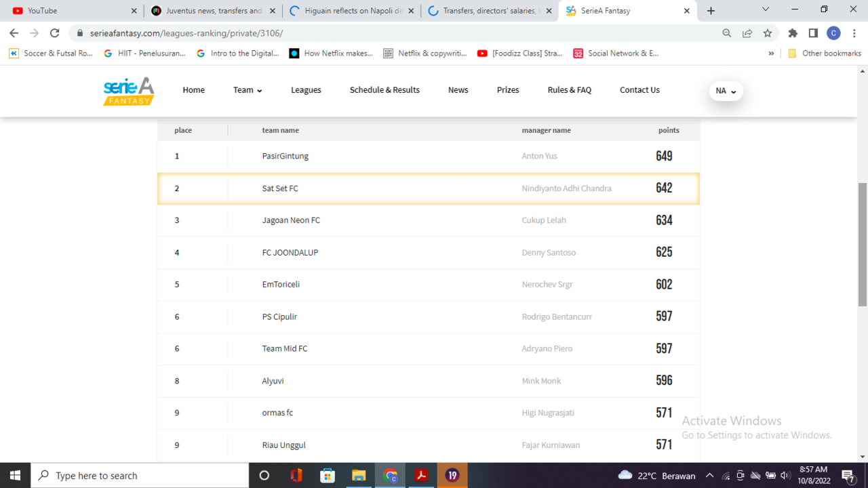Bookmark this page with star icon

pos(767,33)
